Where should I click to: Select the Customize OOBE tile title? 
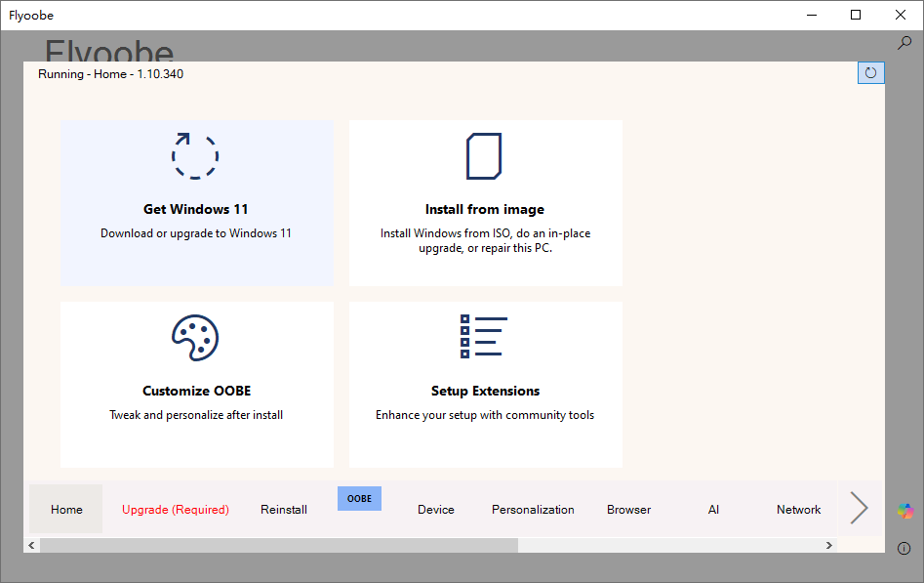[x=197, y=392]
